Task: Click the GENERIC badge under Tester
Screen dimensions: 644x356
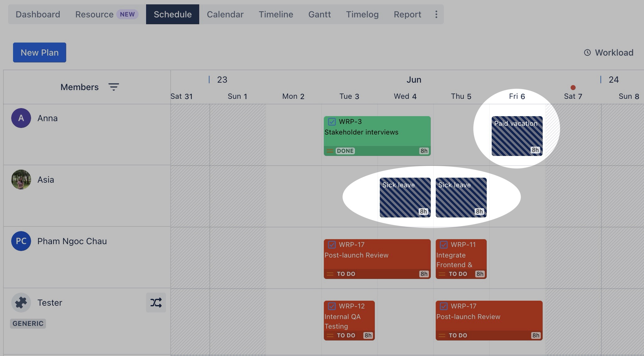Action: click(28, 324)
